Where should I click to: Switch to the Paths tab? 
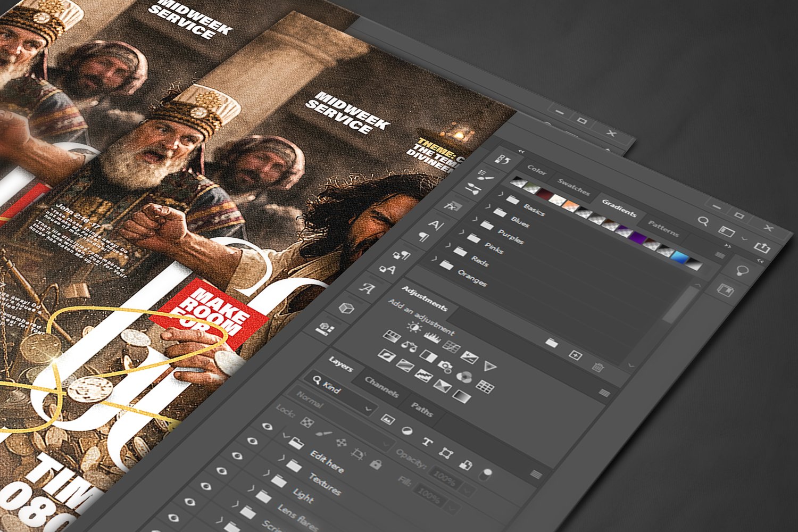422,409
